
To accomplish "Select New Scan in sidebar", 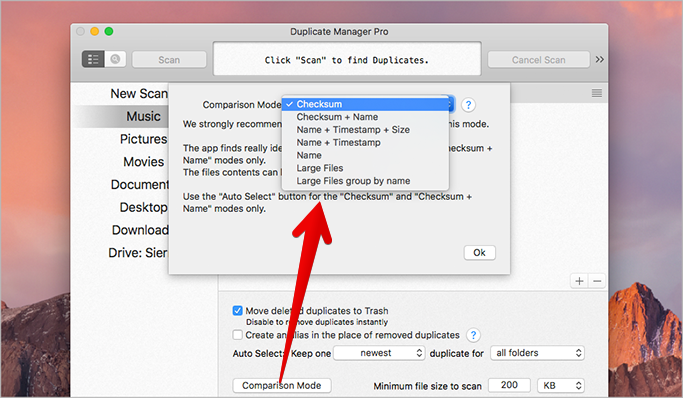I will (x=139, y=94).
